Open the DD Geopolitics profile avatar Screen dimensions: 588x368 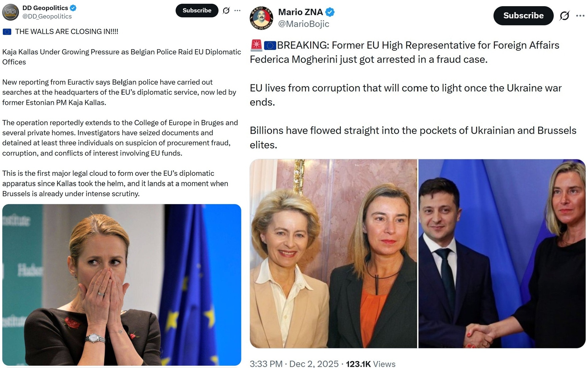(x=10, y=12)
